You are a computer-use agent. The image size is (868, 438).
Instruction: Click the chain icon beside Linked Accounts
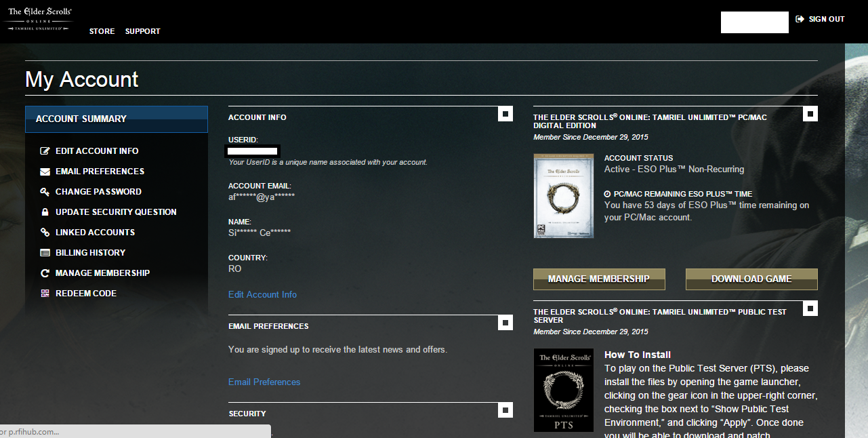click(45, 233)
